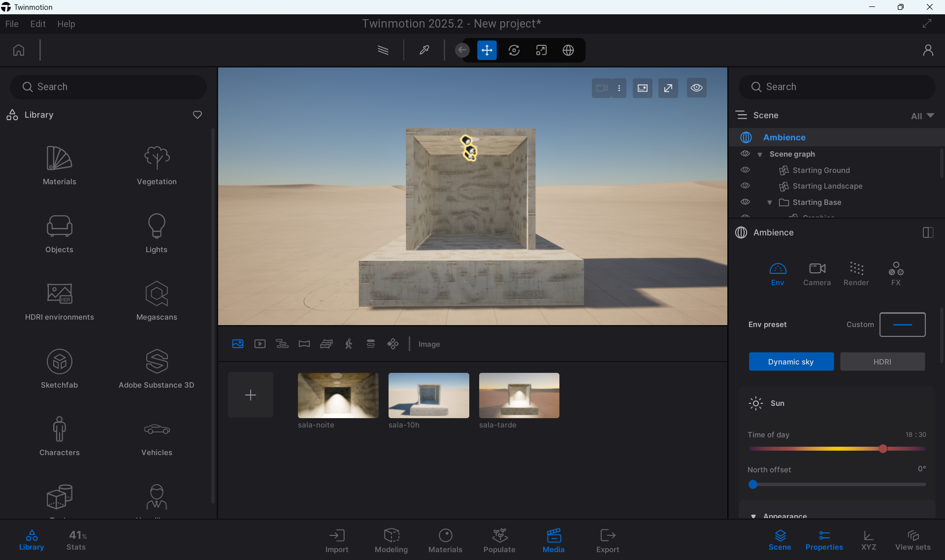This screenshot has height=560, width=945.
Task: Select the Video media type icon
Action: coord(260,344)
